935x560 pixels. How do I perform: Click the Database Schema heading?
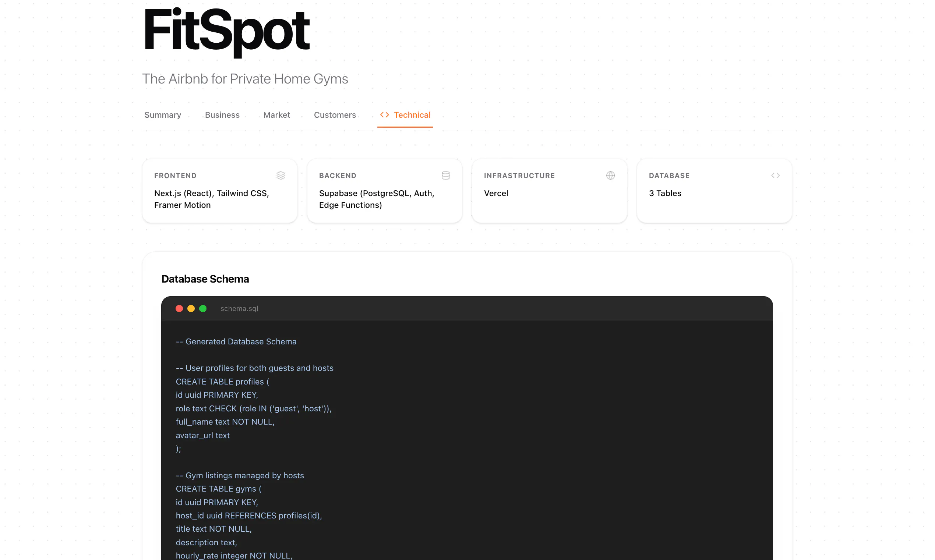(x=205, y=279)
